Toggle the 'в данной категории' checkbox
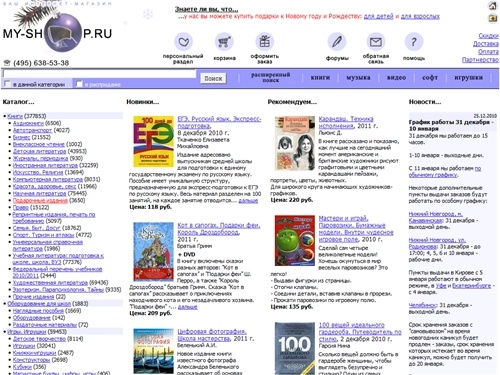The width and height of the screenshot is (500, 375). pos(7,84)
